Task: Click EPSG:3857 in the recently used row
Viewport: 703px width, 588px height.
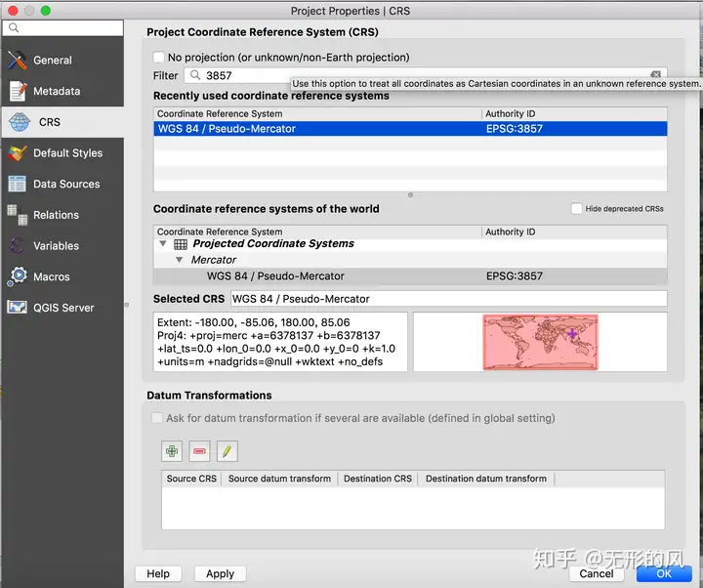Action: pos(515,129)
